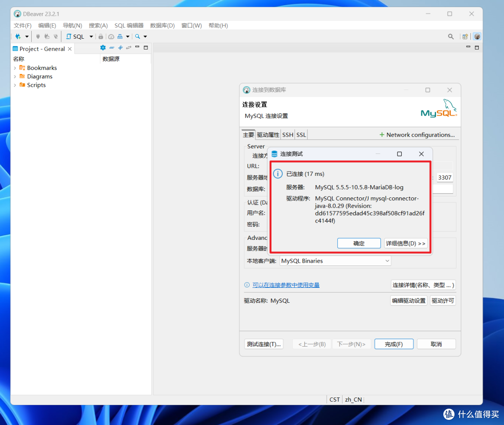The width and height of the screenshot is (504, 425).
Task: Click the 详细信息(D) >> button
Action: tap(406, 244)
